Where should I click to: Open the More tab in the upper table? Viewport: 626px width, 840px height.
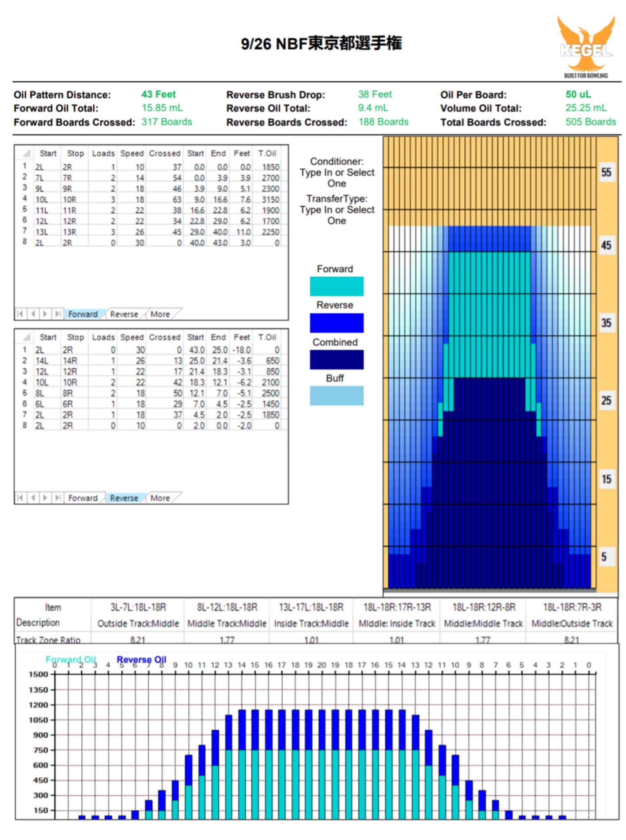tap(160, 314)
